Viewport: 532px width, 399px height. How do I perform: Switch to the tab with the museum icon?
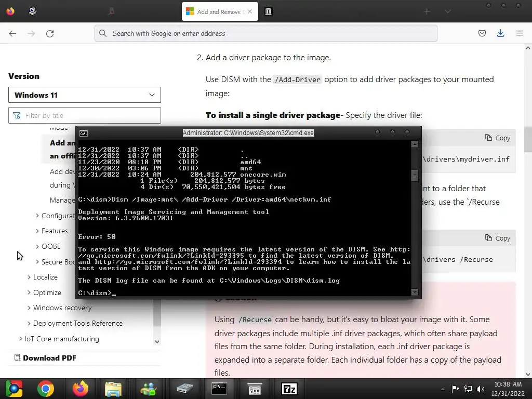click(269, 11)
